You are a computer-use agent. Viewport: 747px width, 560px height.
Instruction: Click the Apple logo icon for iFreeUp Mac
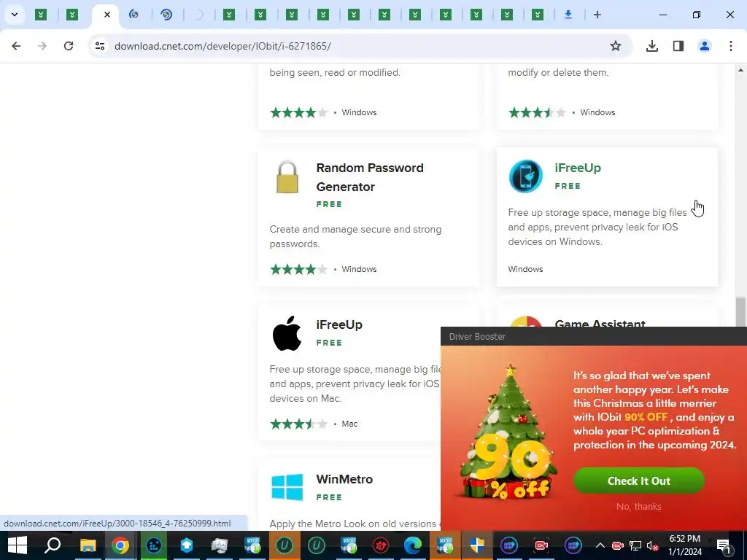[x=287, y=332]
